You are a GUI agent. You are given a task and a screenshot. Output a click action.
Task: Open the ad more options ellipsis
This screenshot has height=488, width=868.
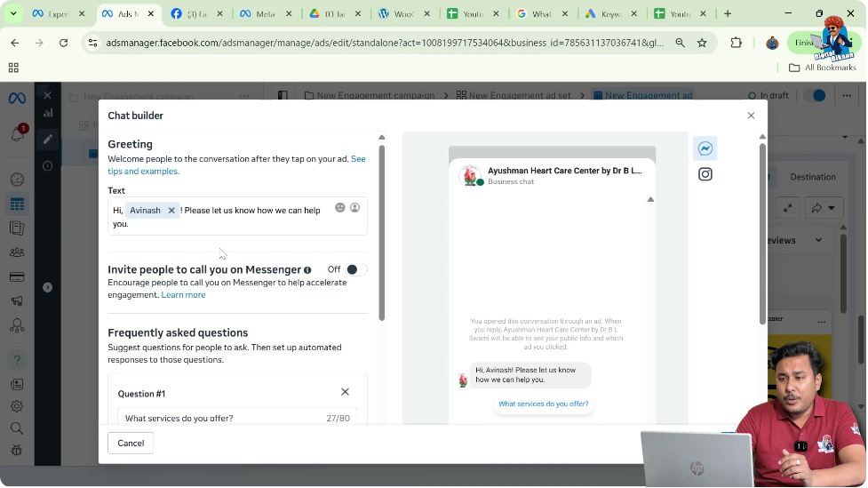point(848,95)
